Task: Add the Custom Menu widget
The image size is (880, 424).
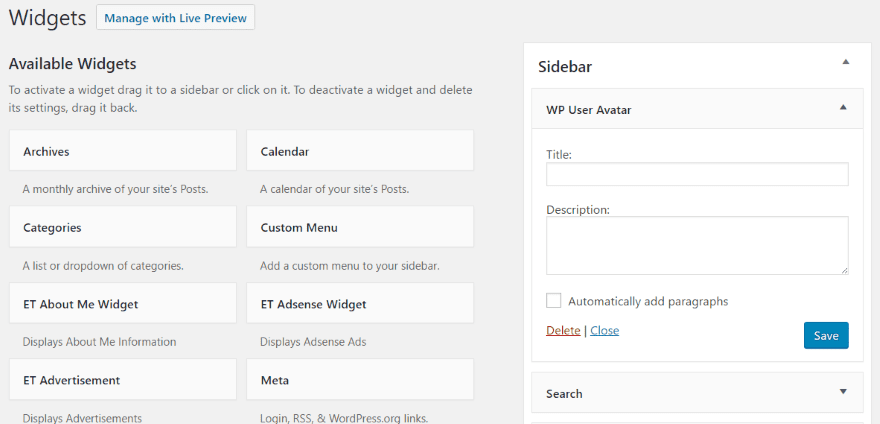Action: pos(360,228)
